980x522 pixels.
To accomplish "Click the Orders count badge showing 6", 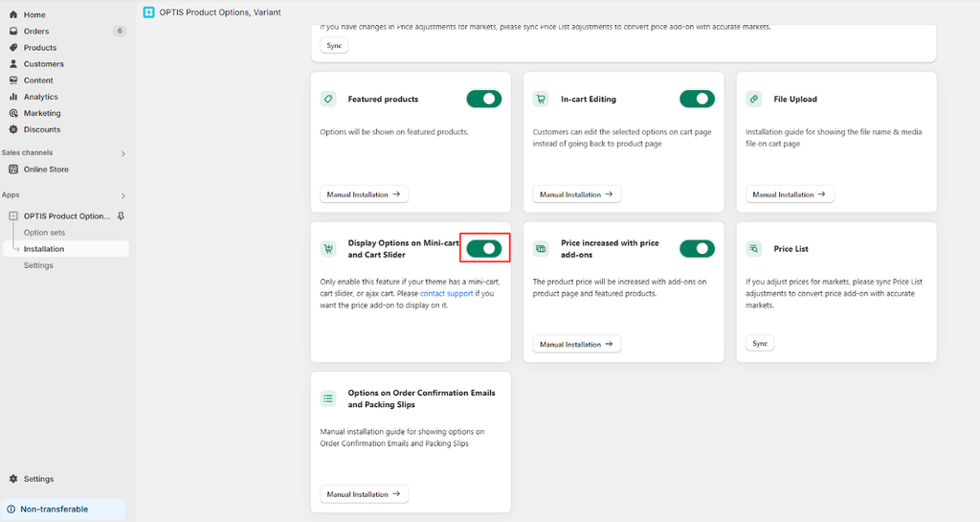I will (x=120, y=31).
